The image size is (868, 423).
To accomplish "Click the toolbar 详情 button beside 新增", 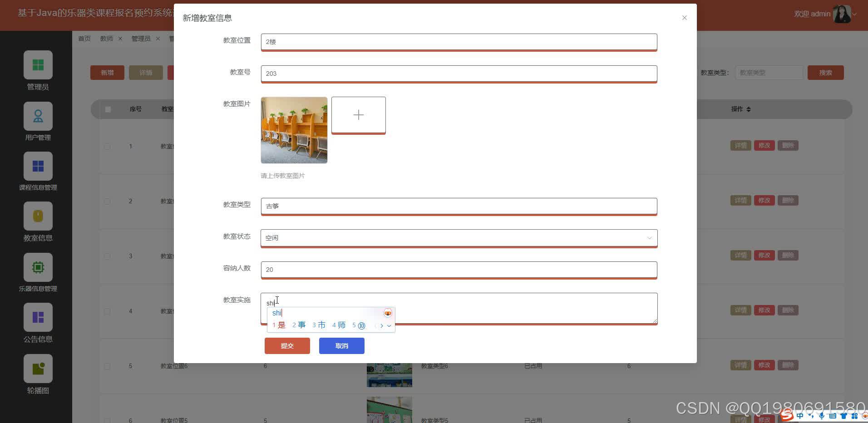I will pos(146,73).
